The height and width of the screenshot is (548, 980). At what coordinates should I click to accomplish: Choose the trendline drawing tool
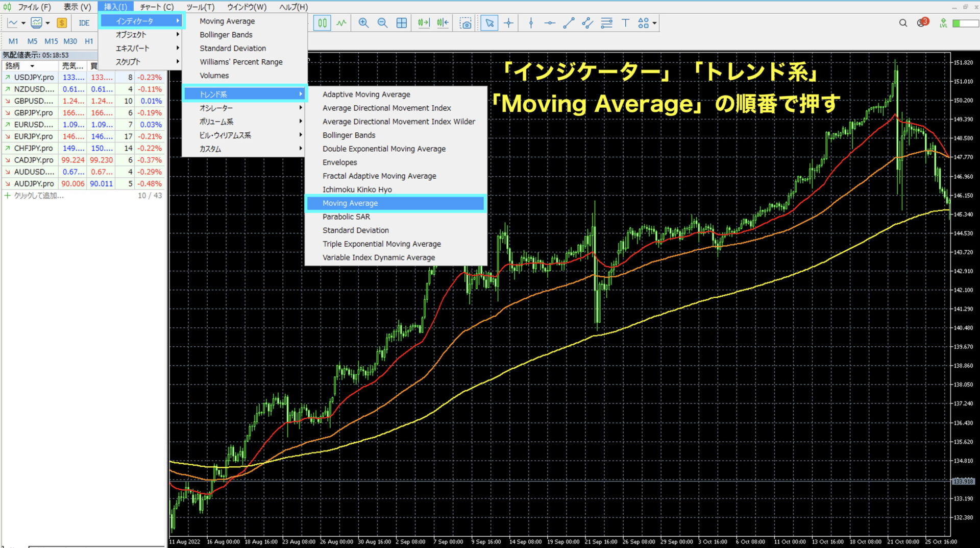[569, 23]
